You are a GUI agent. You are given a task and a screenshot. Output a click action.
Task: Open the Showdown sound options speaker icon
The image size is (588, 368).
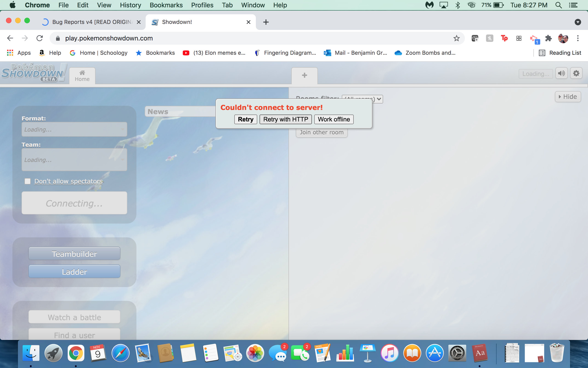[562, 73]
